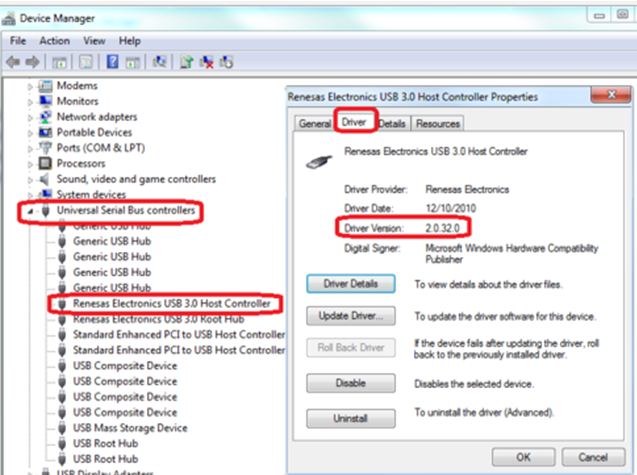
Task: Click the Forward arrow toolbar icon
Action: click(x=32, y=62)
